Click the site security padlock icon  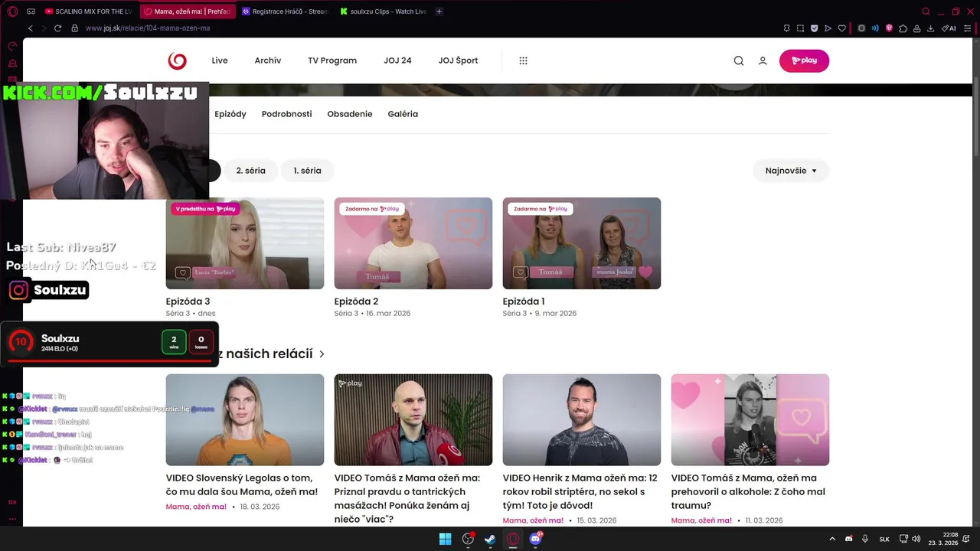[x=74, y=28]
